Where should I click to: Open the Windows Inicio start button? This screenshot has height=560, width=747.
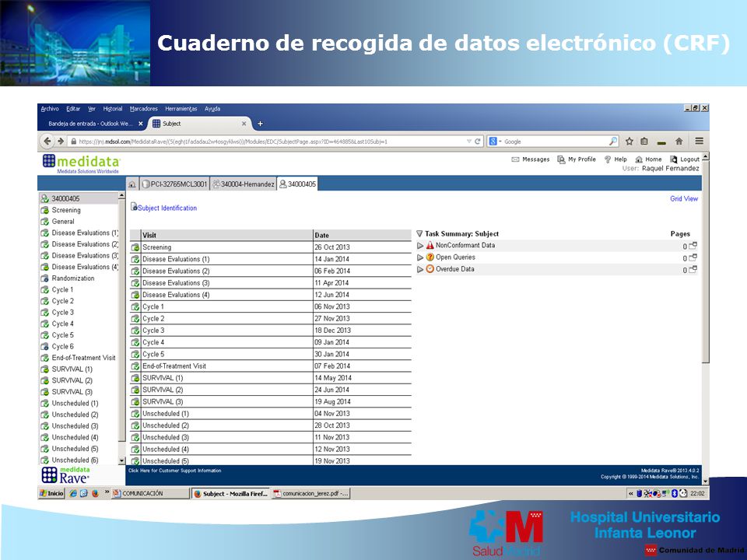[x=51, y=493]
